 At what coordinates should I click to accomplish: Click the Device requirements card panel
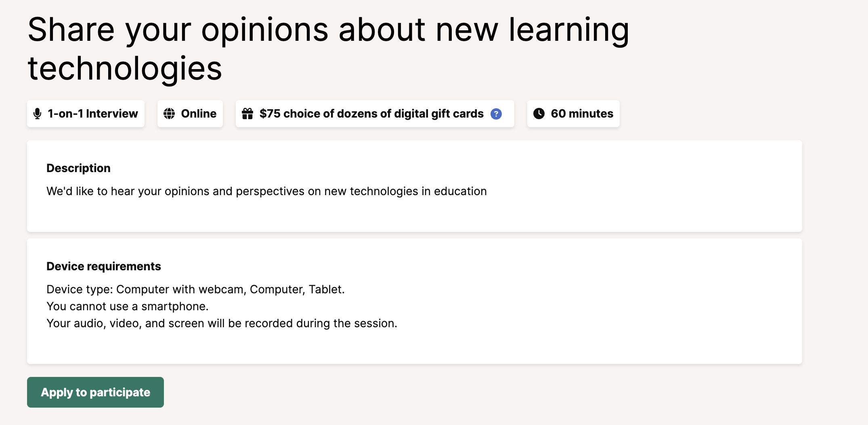click(415, 301)
